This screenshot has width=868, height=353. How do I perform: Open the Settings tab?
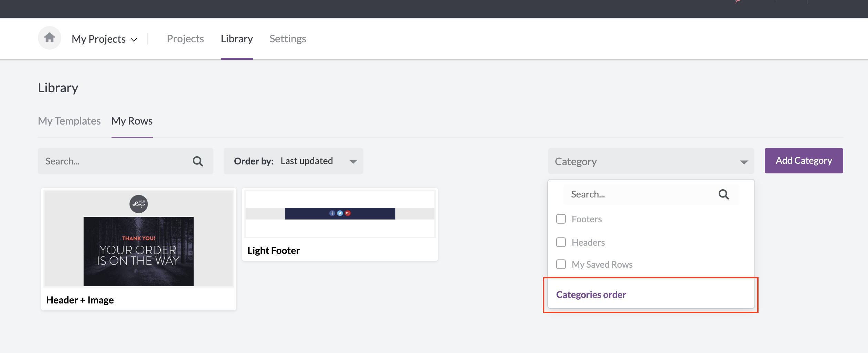pos(288,39)
